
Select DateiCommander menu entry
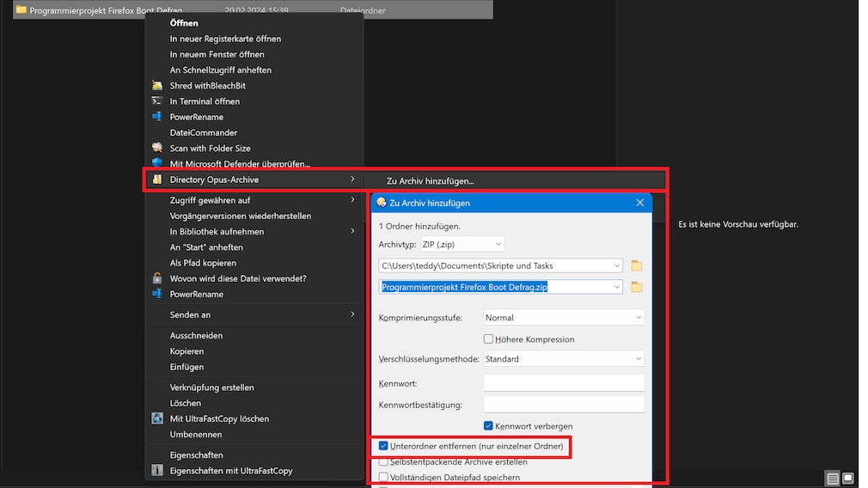click(x=203, y=132)
